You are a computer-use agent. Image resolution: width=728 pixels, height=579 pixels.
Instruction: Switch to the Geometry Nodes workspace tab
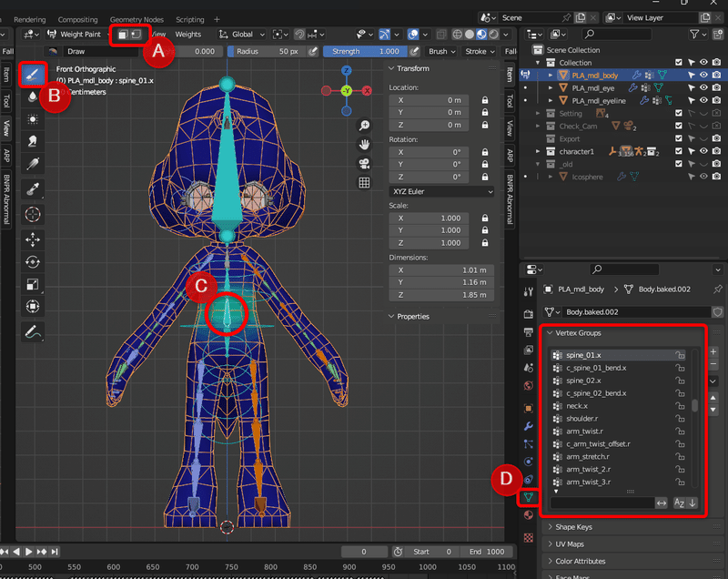point(136,19)
